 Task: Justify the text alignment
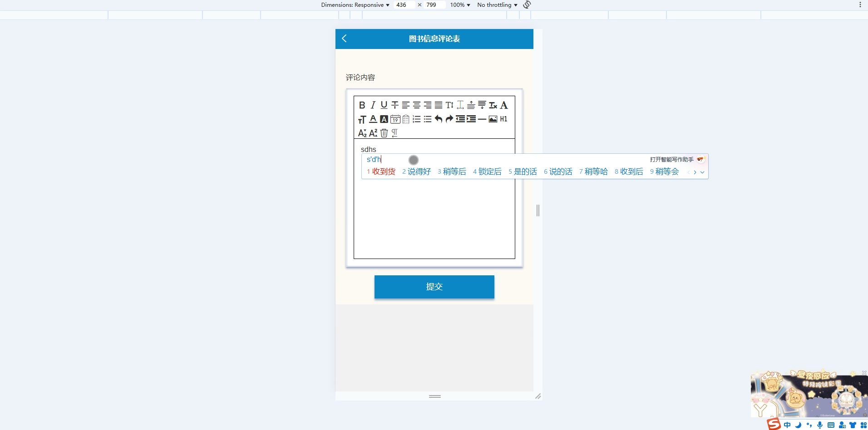point(438,105)
